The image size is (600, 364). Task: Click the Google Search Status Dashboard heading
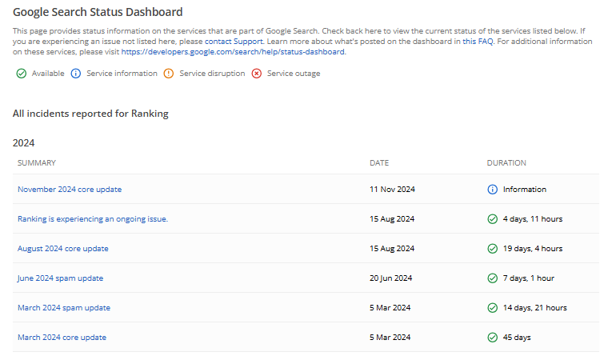98,12
